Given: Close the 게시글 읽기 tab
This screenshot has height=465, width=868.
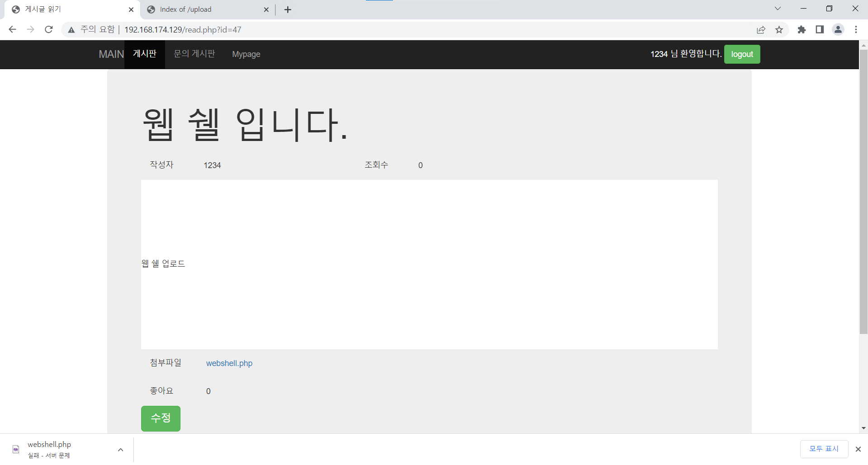Looking at the screenshot, I should 131,9.
